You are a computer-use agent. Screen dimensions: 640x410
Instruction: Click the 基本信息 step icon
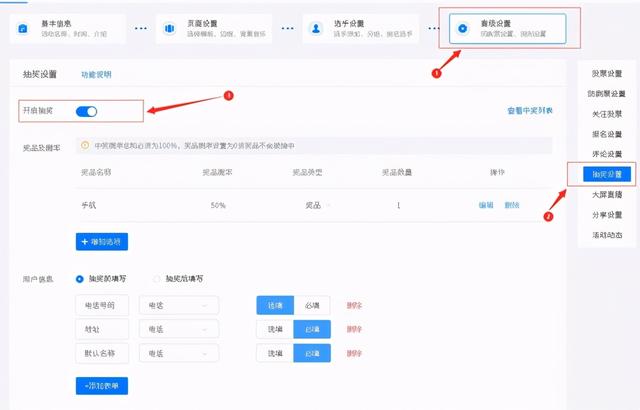click(x=23, y=29)
